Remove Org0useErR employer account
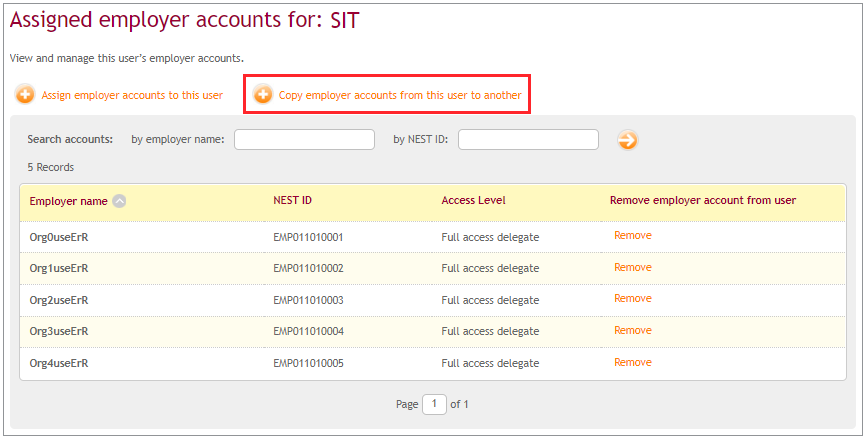Image resolution: width=866 pixels, height=438 pixels. coord(633,235)
